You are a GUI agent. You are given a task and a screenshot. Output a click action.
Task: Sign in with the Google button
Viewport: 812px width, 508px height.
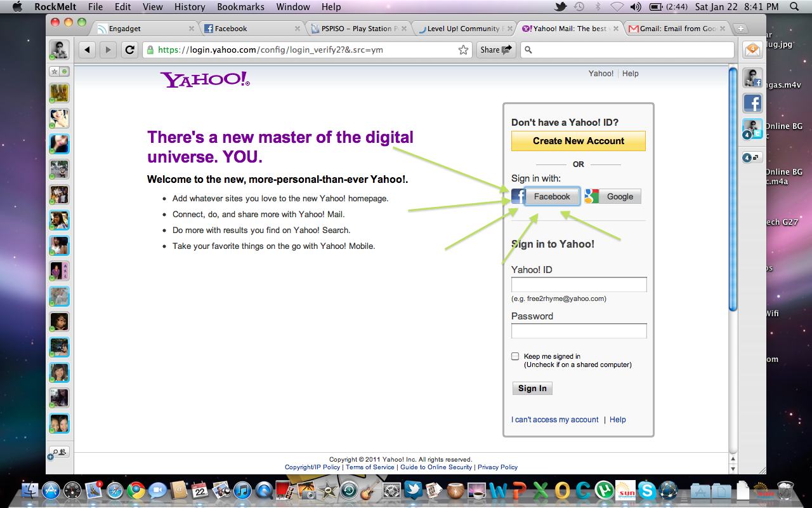tap(613, 196)
